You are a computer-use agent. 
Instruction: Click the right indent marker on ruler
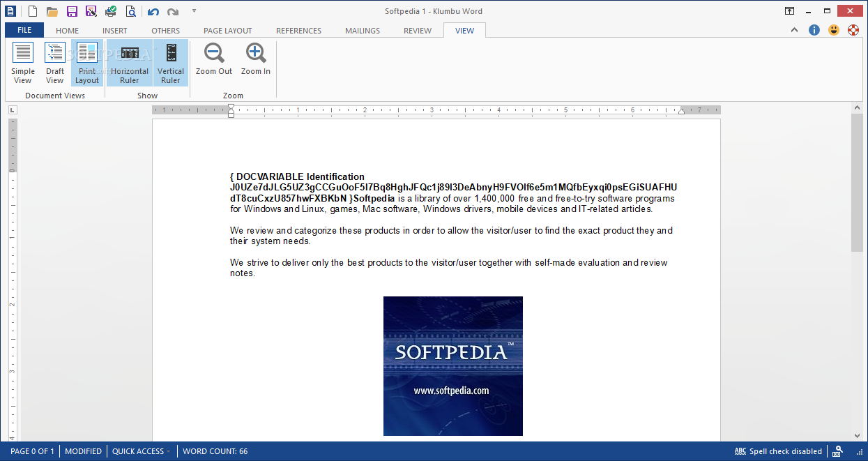pyautogui.click(x=682, y=112)
